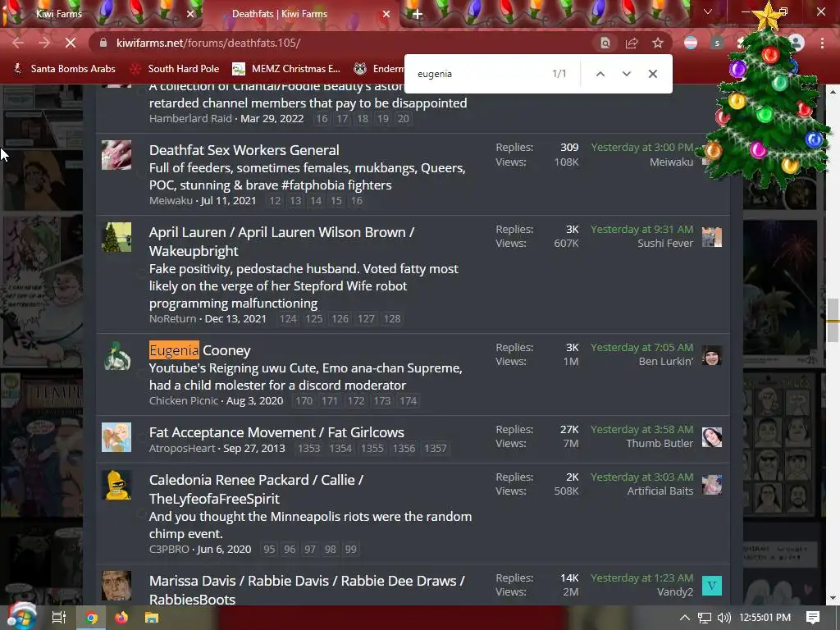Open South Hard Pole bookmark
This screenshot has height=630, width=840.
point(176,69)
